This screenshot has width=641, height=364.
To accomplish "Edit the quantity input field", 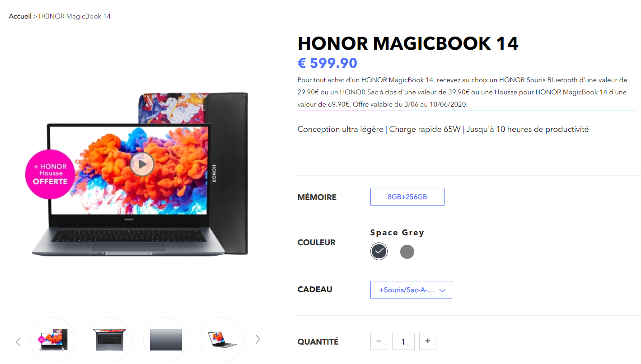I will coord(403,341).
